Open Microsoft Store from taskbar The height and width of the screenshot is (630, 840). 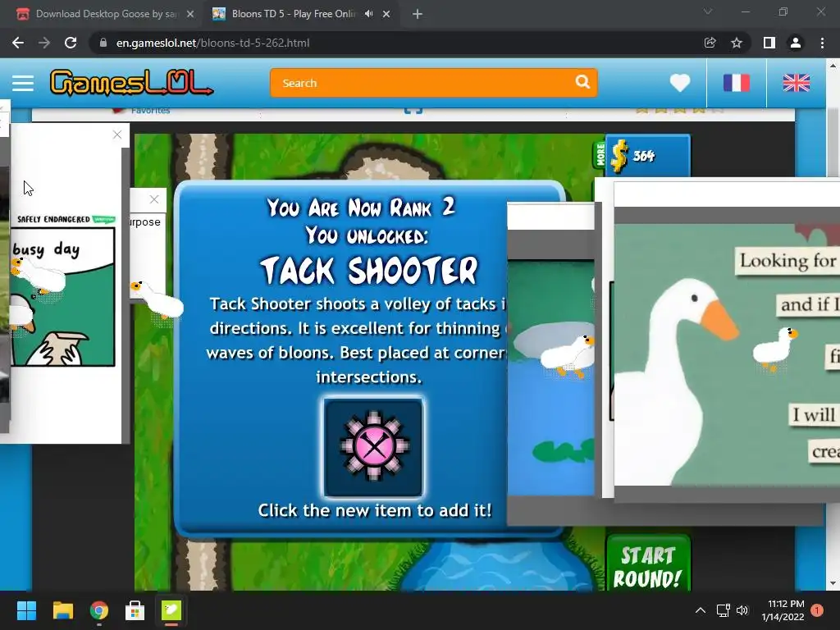coord(135,610)
